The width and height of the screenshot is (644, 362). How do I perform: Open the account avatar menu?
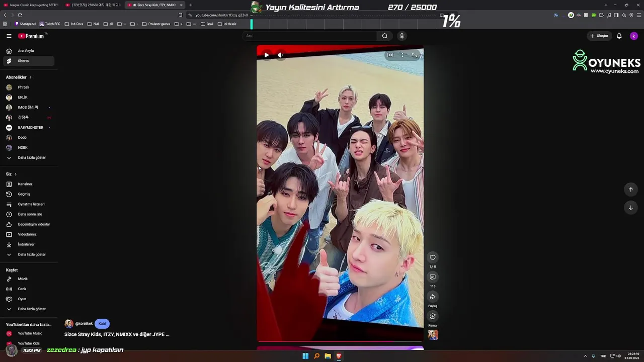tap(634, 36)
